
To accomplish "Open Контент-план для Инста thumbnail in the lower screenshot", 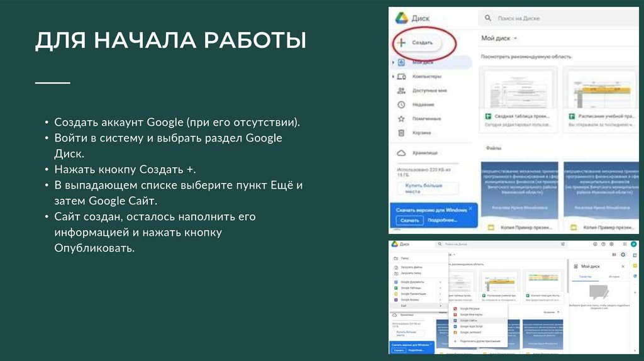I will pyautogui.click(x=543, y=287).
